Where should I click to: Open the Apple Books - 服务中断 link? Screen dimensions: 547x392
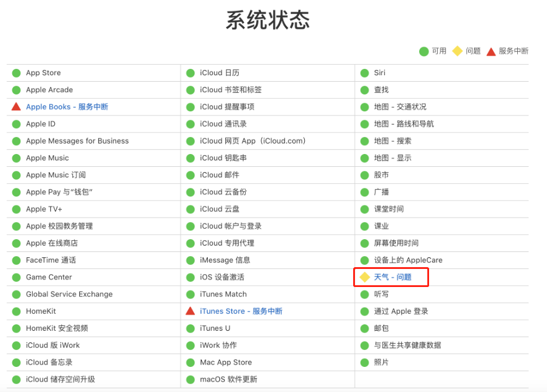(67, 107)
